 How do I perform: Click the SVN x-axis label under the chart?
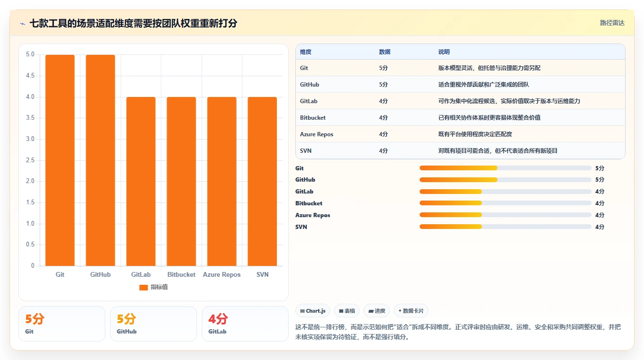point(262,274)
